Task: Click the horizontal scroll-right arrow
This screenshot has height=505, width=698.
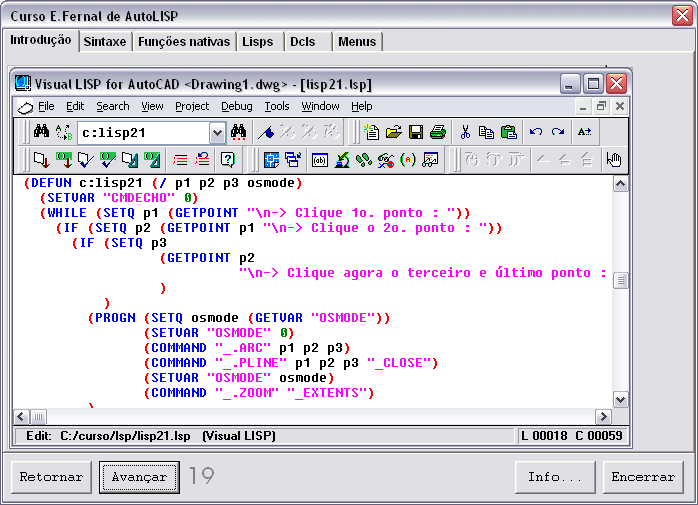Action: [603, 417]
